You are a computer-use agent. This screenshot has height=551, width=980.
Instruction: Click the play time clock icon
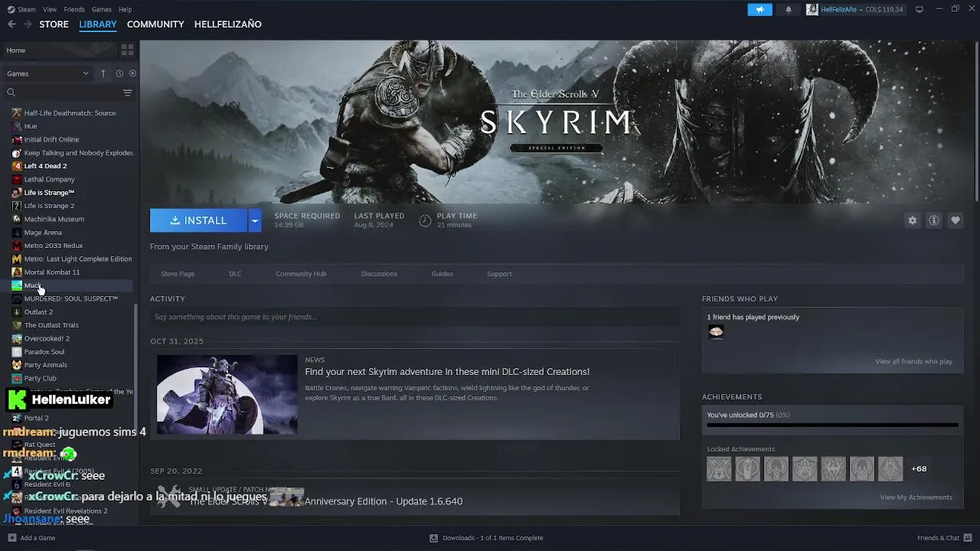tap(425, 220)
